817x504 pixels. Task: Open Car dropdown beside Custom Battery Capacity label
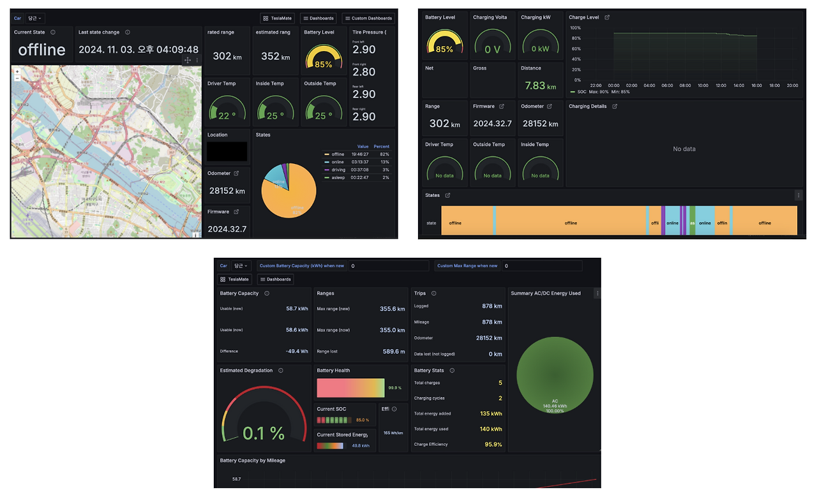tap(242, 265)
